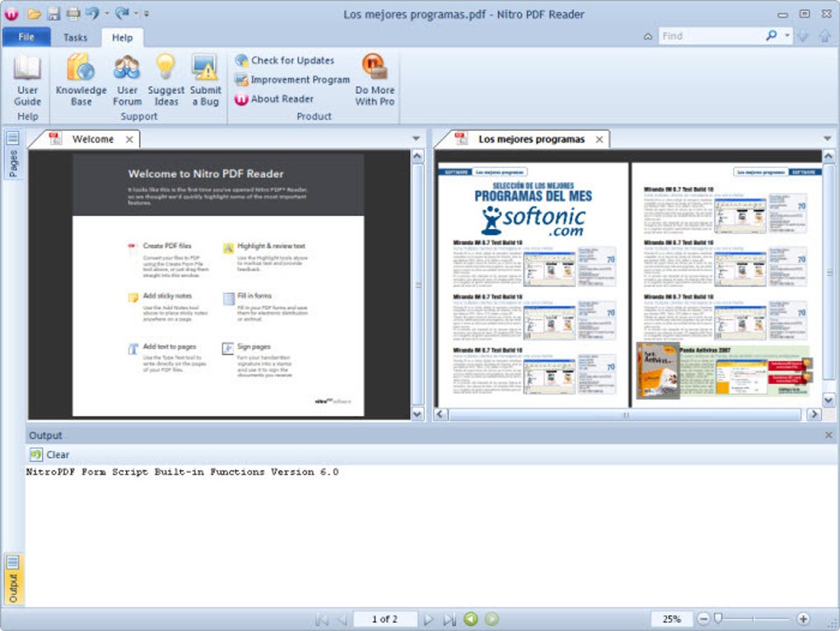The height and width of the screenshot is (631, 840).
Task: Toggle the Output side panel tab
Action: click(13, 578)
